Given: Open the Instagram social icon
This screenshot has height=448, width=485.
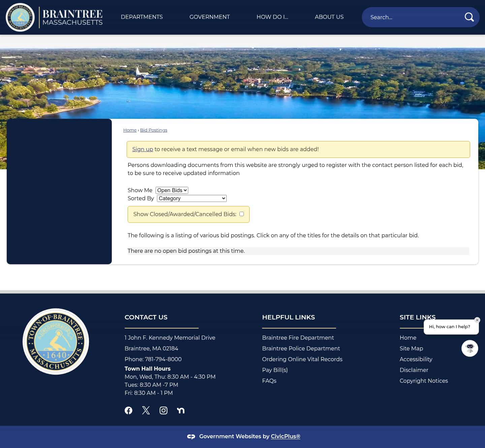Looking at the screenshot, I should pyautogui.click(x=163, y=410).
